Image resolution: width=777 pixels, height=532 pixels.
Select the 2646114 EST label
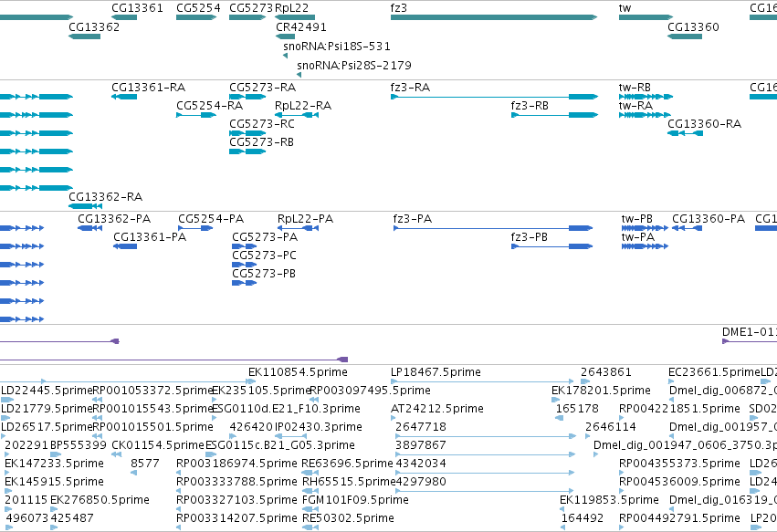[611, 427]
